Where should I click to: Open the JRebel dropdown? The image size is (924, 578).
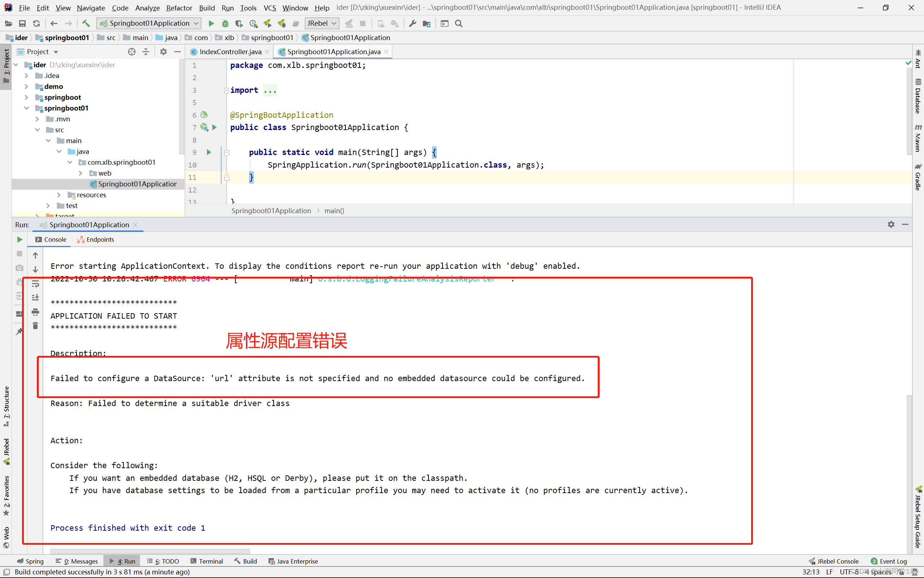pyautogui.click(x=322, y=23)
